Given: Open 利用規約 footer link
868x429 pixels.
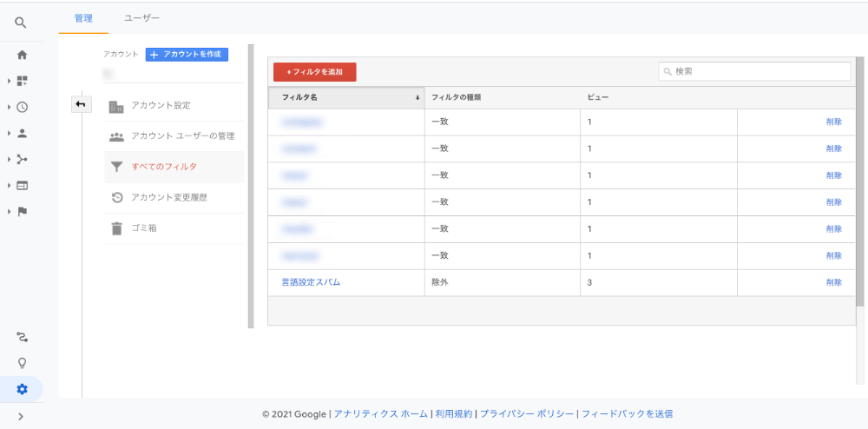Looking at the screenshot, I should click(453, 413).
